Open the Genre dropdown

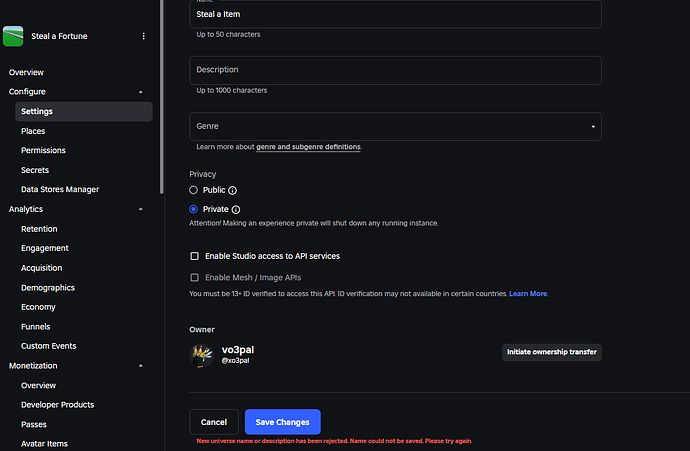point(395,126)
